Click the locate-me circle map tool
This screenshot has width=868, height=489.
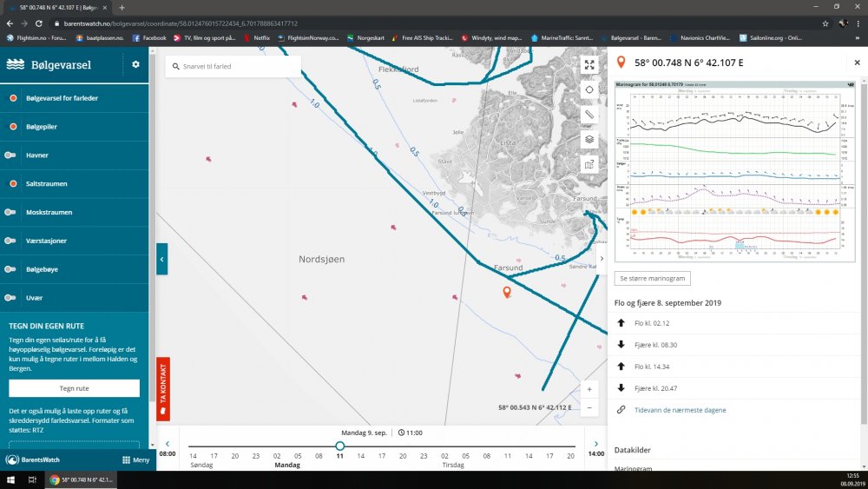coord(589,89)
